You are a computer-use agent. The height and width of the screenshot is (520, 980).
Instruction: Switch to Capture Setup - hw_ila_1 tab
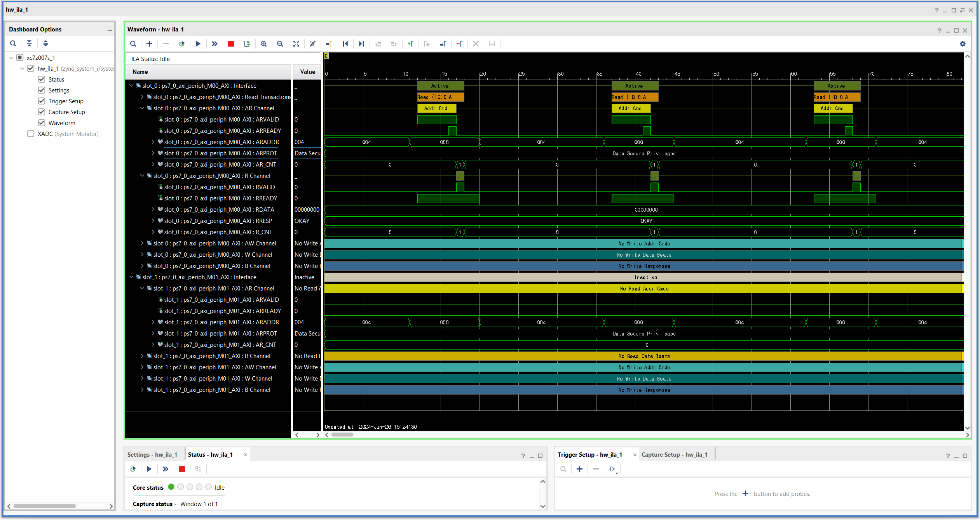click(674, 455)
